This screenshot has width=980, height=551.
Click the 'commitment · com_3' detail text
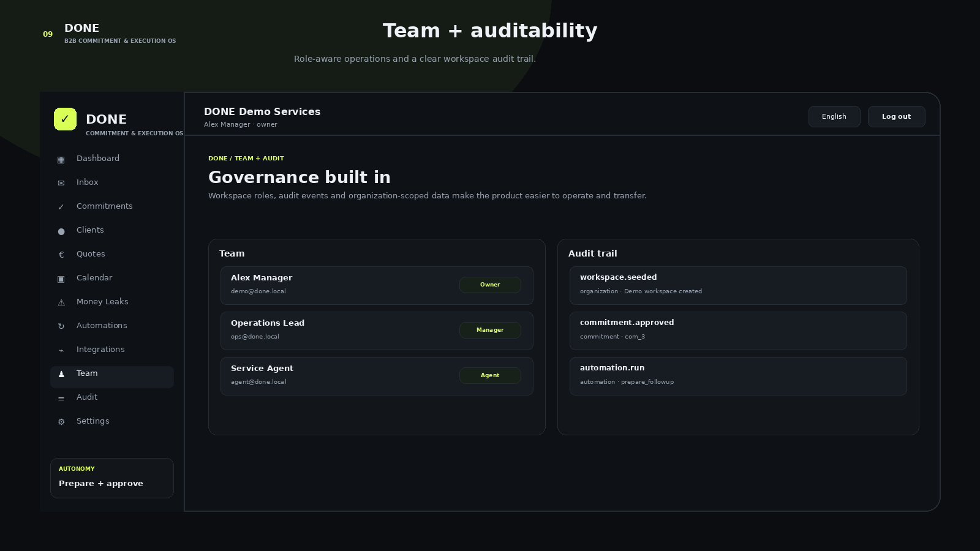tap(612, 337)
